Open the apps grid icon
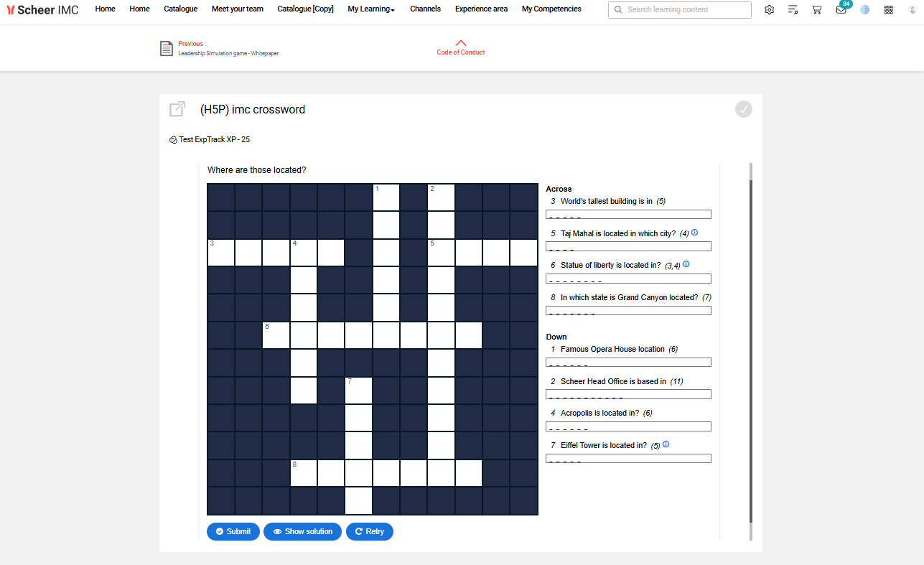The height and width of the screenshot is (565, 924). click(888, 9)
